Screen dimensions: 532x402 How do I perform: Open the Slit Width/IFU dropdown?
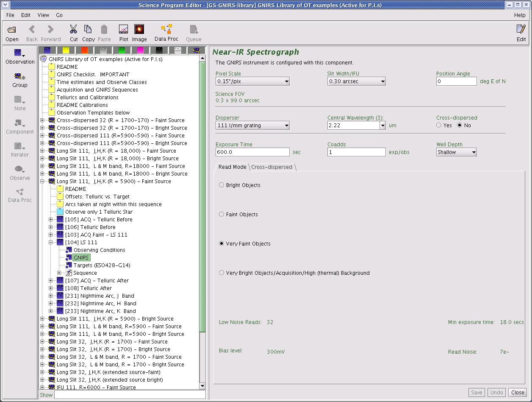[356, 81]
